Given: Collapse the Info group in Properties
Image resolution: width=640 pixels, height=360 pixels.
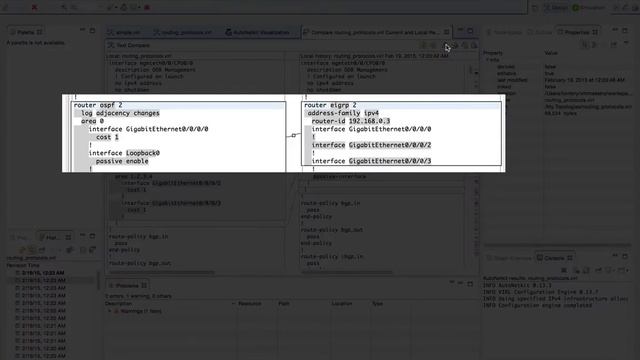Looking at the screenshot, I should click(487, 60).
